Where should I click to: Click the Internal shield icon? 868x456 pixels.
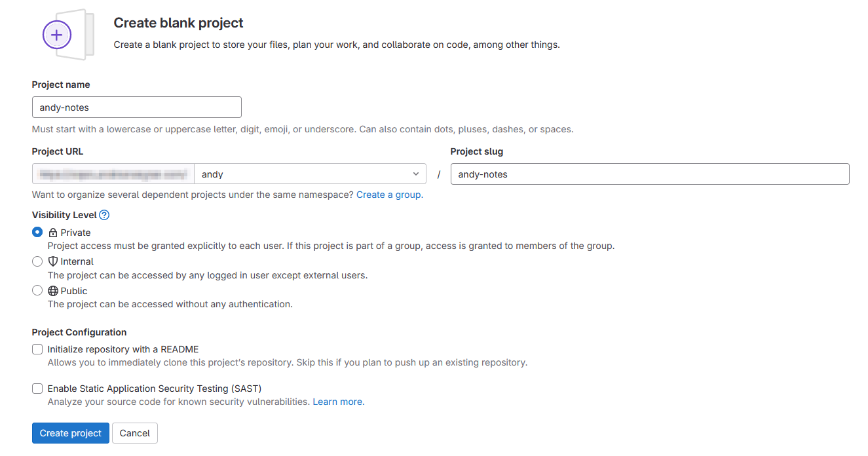pyautogui.click(x=53, y=261)
